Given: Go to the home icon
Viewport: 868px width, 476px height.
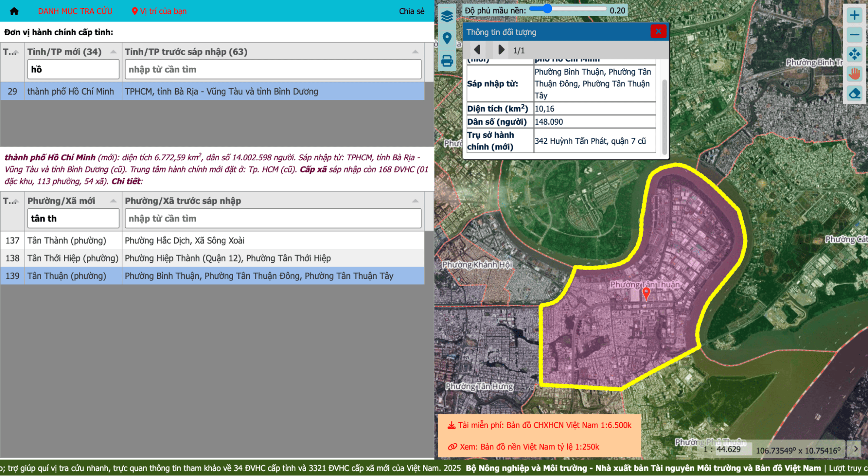Looking at the screenshot, I should pyautogui.click(x=14, y=11).
